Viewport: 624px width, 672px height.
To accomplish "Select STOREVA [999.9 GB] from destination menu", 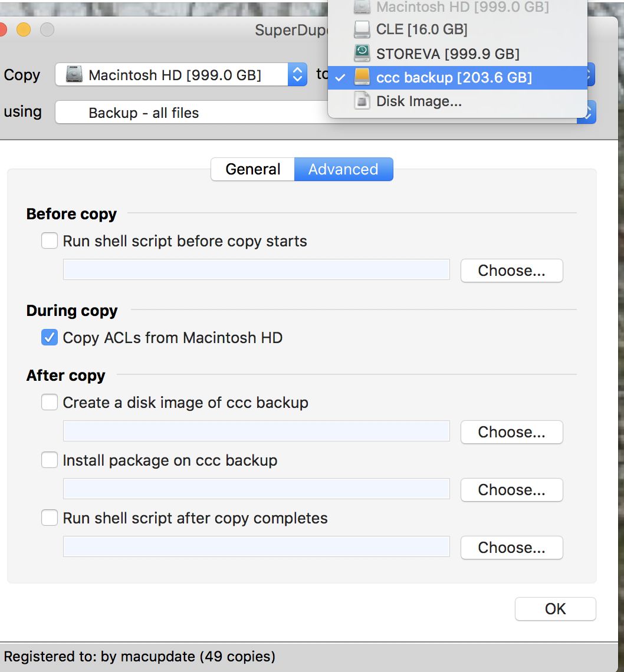I will click(447, 54).
